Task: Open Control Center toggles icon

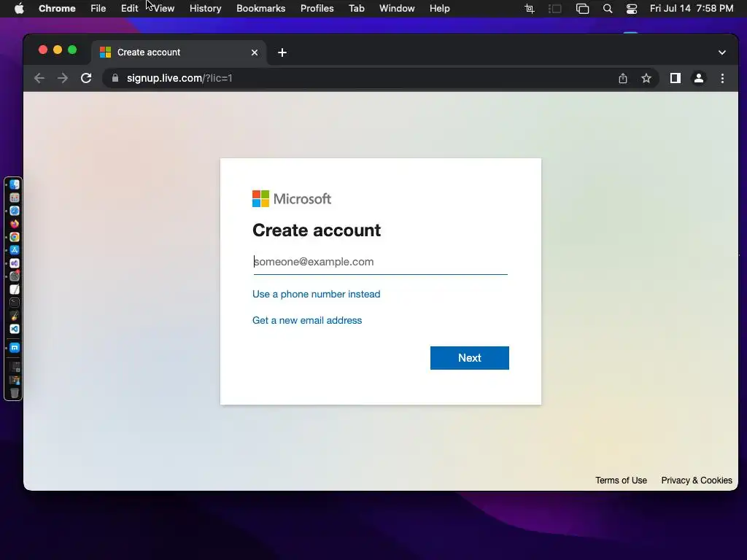Action: pyautogui.click(x=632, y=9)
